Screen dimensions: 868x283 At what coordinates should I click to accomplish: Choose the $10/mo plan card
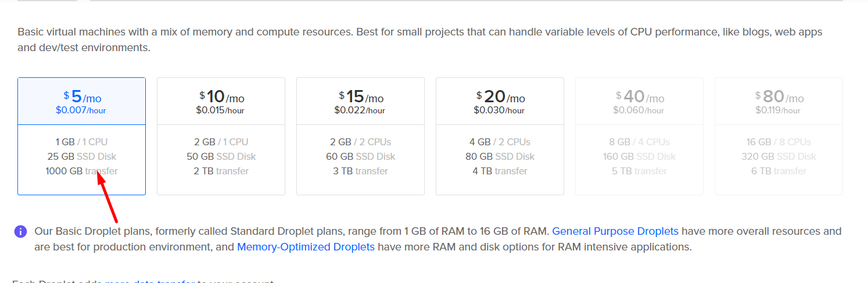(221, 136)
